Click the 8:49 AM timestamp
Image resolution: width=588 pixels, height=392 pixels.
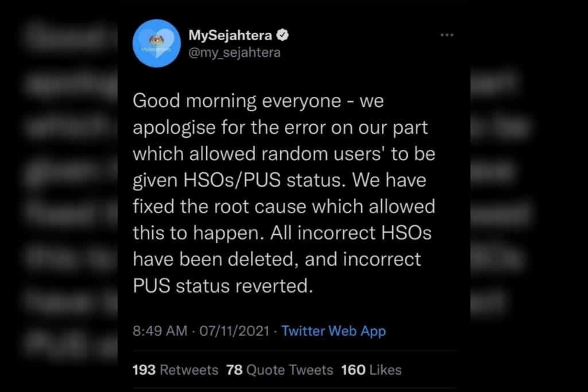pos(160,331)
